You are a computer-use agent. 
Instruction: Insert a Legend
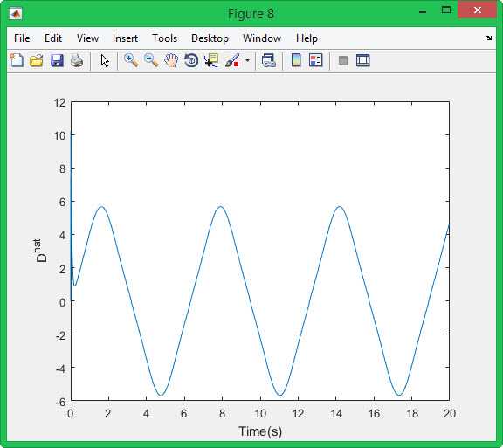[315, 60]
